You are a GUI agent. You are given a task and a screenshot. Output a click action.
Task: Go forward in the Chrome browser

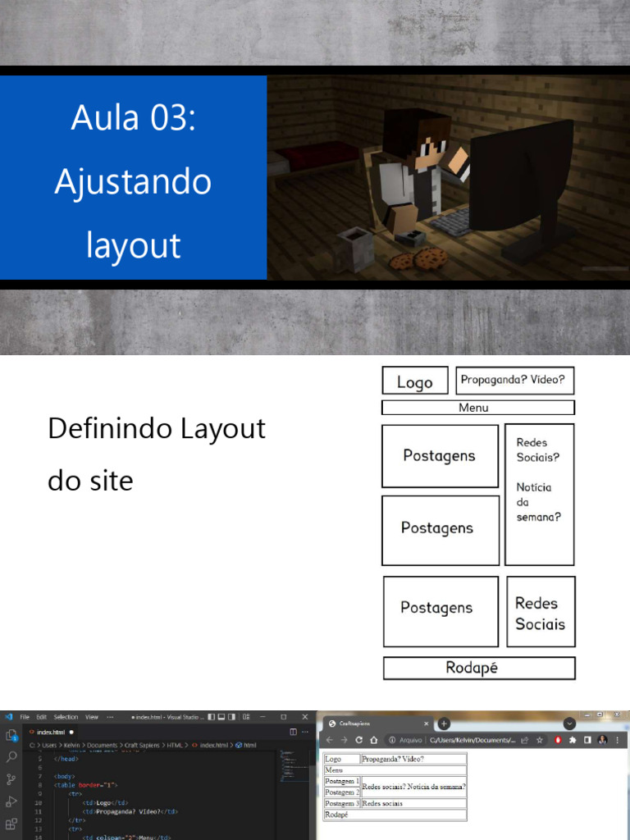[344, 740]
